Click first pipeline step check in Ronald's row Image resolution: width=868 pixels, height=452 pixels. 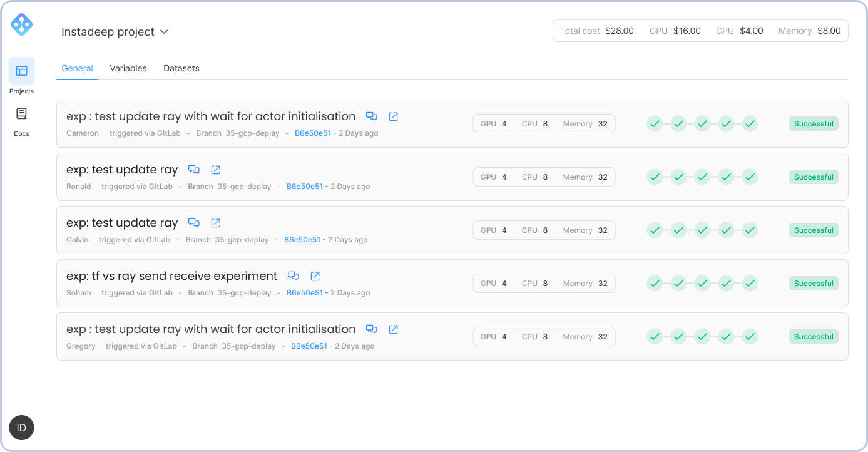point(655,177)
